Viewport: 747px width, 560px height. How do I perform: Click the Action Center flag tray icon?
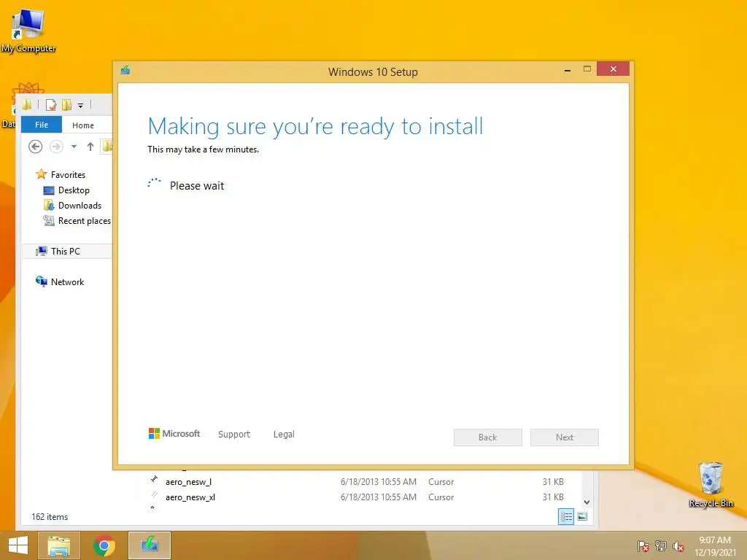(x=643, y=545)
